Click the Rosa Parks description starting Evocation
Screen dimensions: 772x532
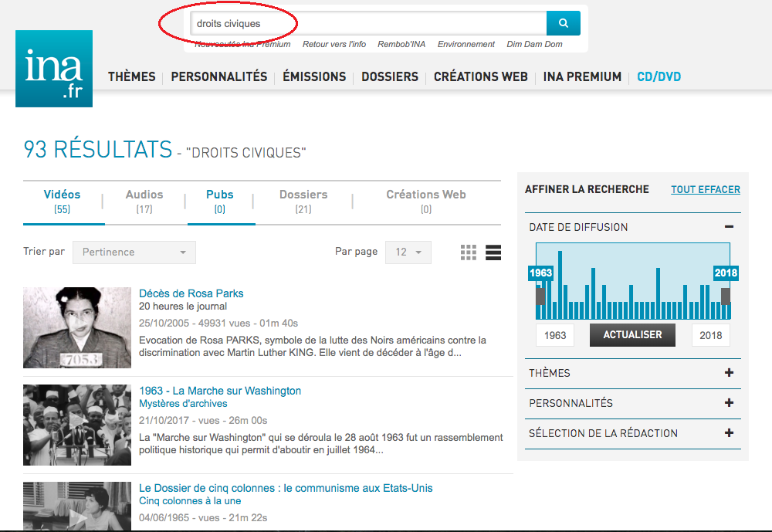pos(312,346)
